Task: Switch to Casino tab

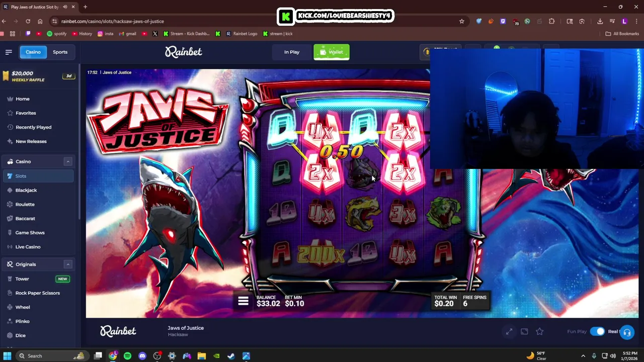Action: (x=33, y=52)
